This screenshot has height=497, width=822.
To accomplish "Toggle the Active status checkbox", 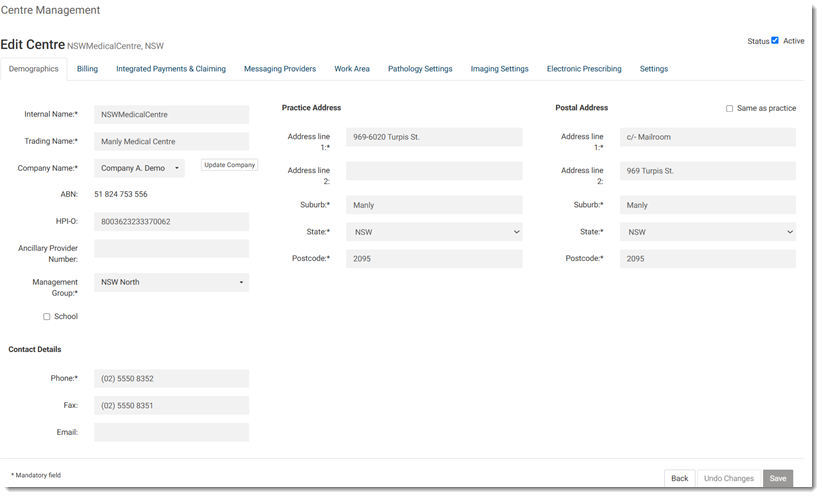I will (775, 41).
